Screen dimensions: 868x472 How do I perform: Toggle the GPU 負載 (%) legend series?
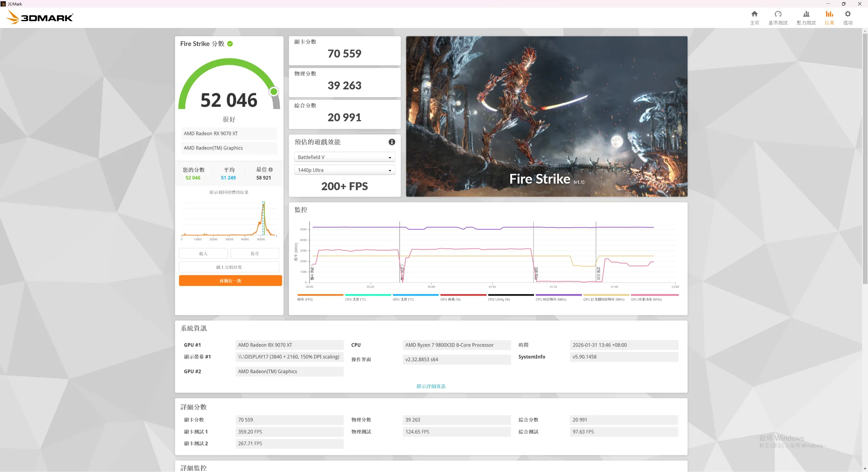[450, 299]
